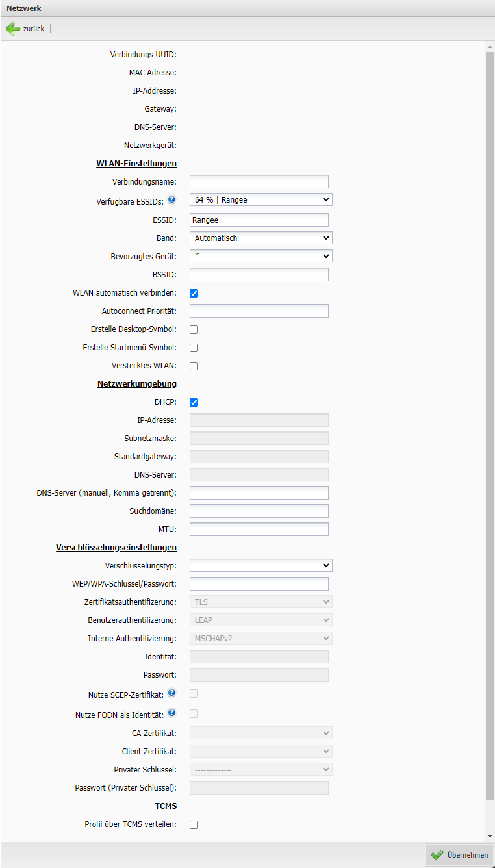
Task: Click the green checkmark on Übernehmen
Action: 437,855
